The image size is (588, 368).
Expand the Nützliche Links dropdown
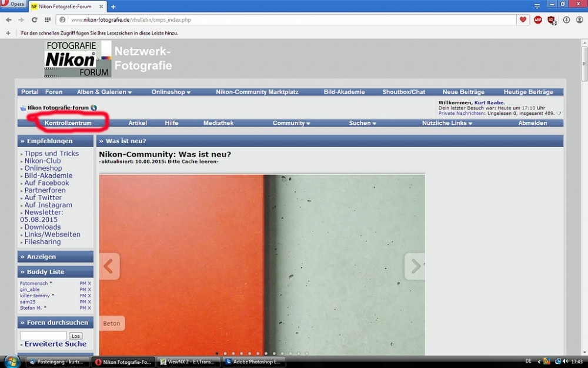447,123
